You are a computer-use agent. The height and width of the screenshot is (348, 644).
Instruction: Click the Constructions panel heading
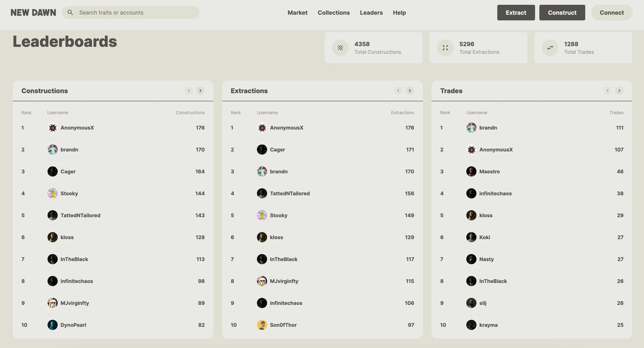45,91
